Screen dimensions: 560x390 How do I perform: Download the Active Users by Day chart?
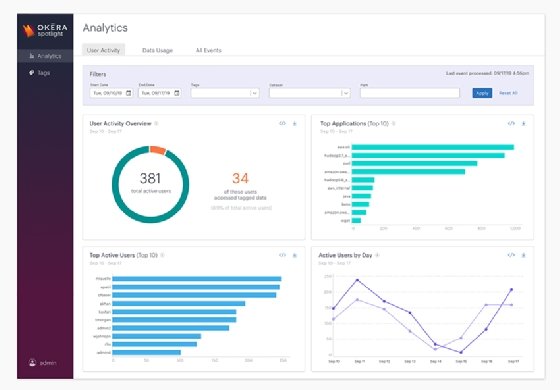524,255
